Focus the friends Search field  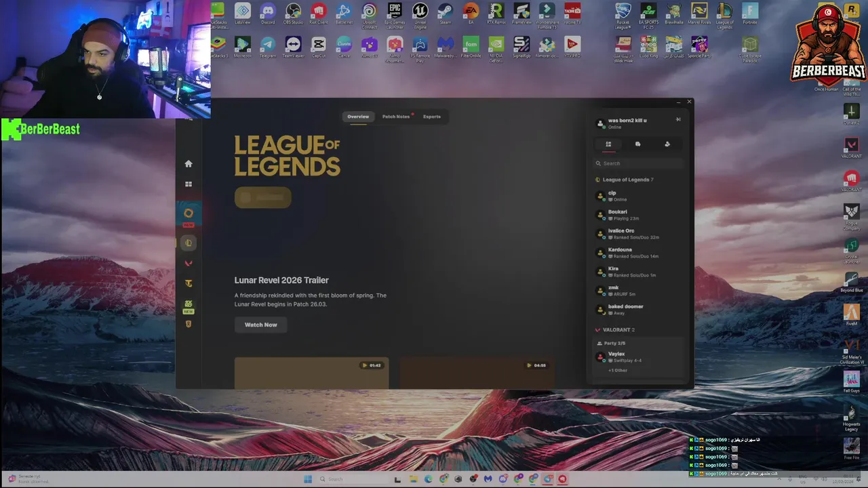pos(639,163)
